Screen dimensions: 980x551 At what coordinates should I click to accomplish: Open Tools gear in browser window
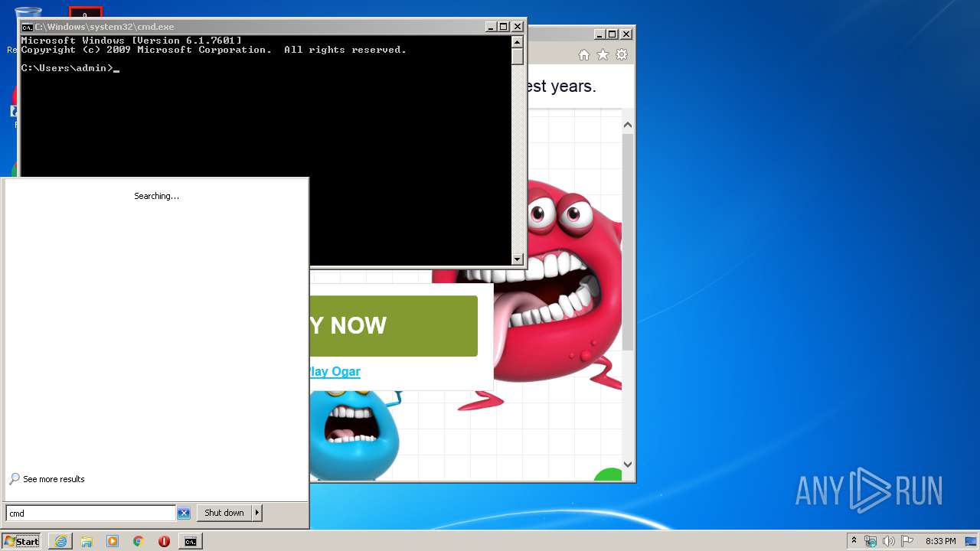pyautogui.click(x=622, y=55)
